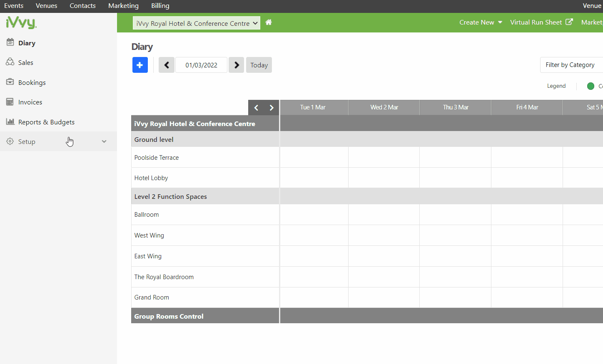Select the Tue 1 Mar column header
Viewport: 603px width, 364px height.
tap(314, 107)
